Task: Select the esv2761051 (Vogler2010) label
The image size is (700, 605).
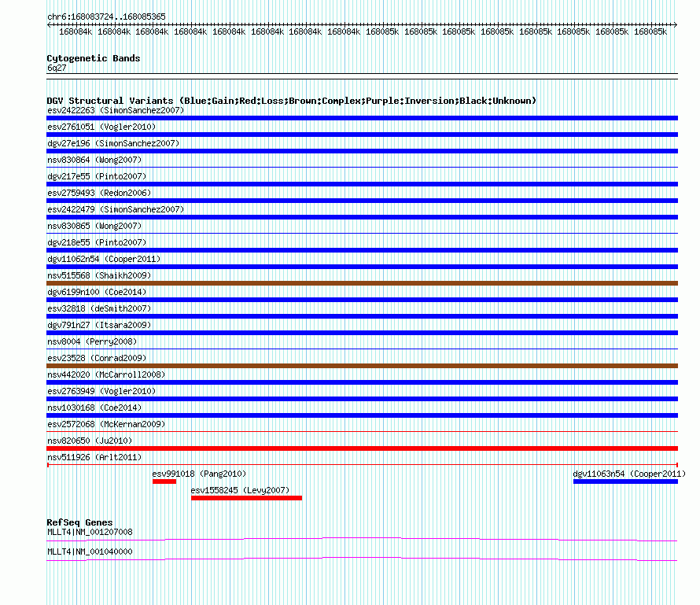Action: (x=101, y=127)
